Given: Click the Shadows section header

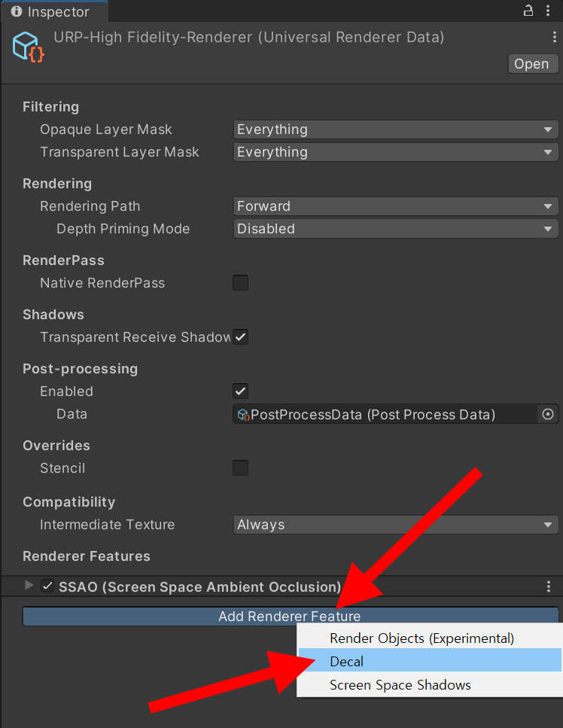Looking at the screenshot, I should coord(53,315).
